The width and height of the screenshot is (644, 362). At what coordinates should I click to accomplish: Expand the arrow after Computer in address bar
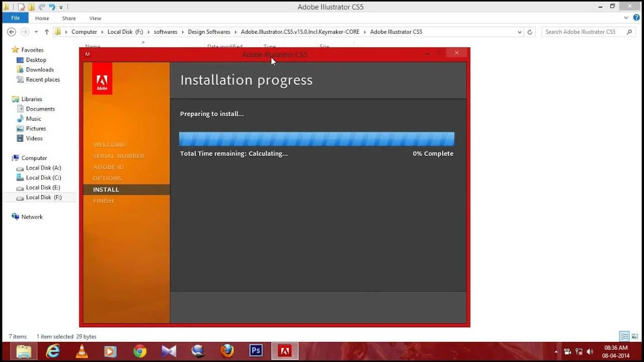pos(102,32)
